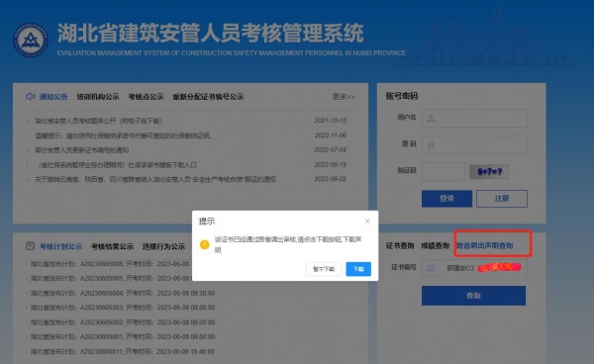
Task: Click the blue 查询 button
Action: tap(473, 296)
